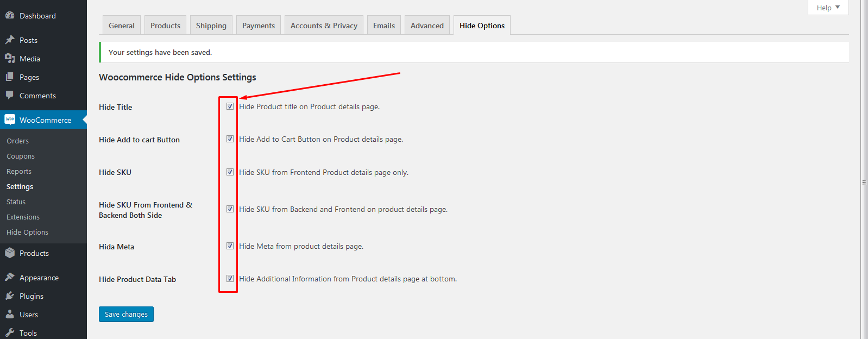Click the Plugins plug icon
The image size is (868, 339).
click(x=10, y=296)
